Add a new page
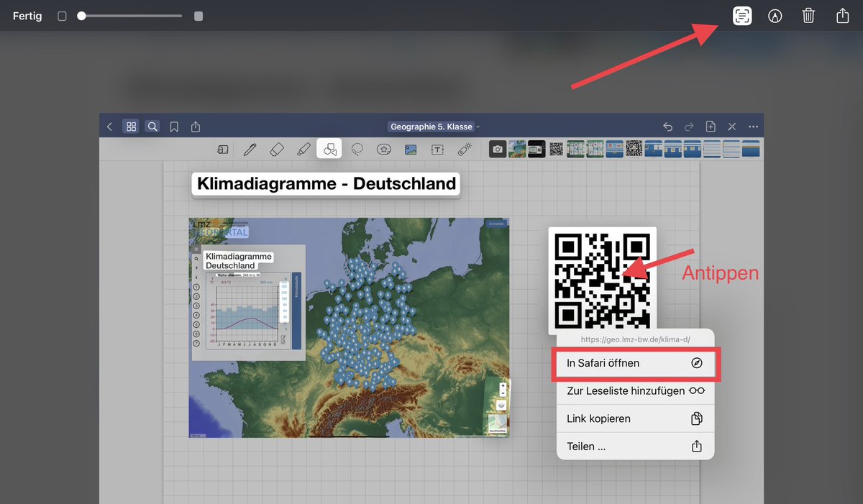The image size is (863, 504). [711, 127]
